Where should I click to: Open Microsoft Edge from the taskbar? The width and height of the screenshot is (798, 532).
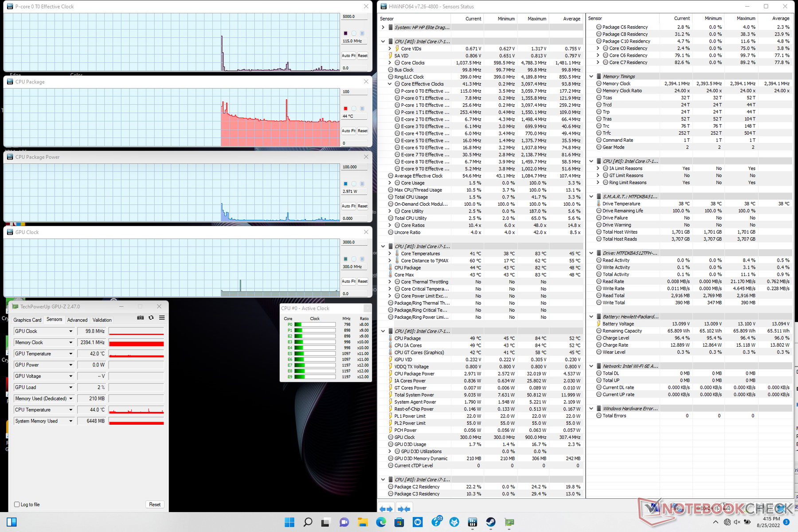coord(381,522)
